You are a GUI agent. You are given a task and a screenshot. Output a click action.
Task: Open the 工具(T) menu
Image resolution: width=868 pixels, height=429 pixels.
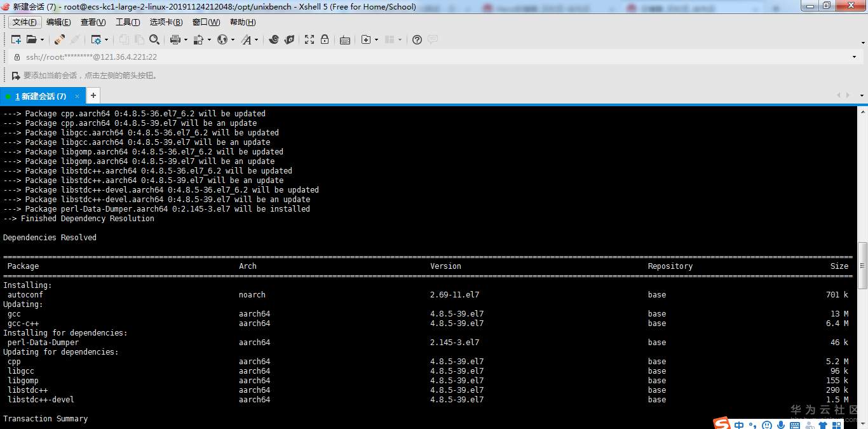[127, 22]
